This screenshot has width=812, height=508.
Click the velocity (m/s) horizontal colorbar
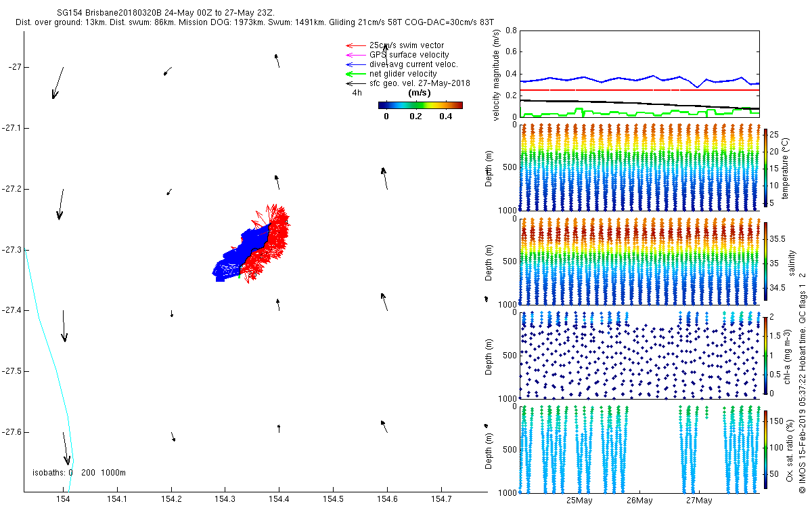[420, 105]
